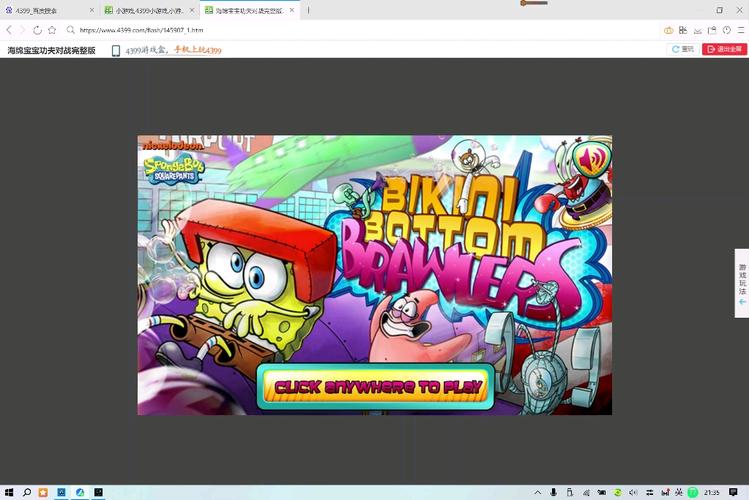This screenshot has width=749, height=500.
Task: Open the browser hamburger menu
Action: [741, 30]
